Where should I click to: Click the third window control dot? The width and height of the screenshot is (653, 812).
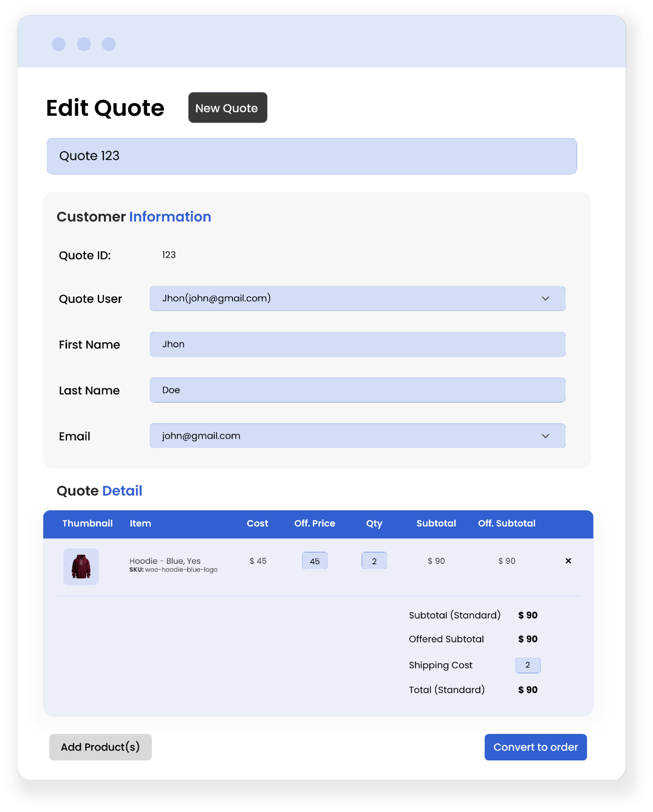pyautogui.click(x=108, y=44)
